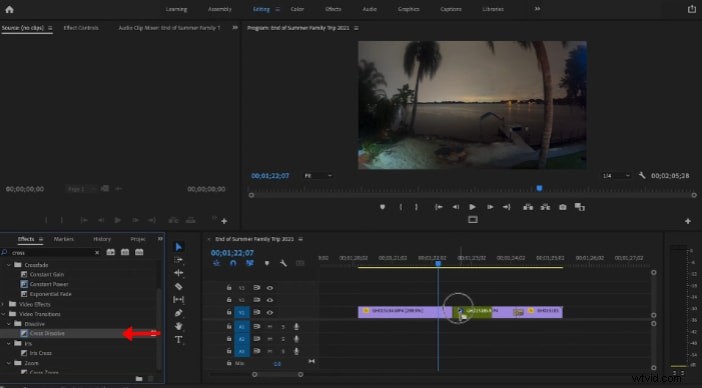The width and height of the screenshot is (702, 388).
Task: Click Mark Out in Program monitor
Action: click(416, 207)
